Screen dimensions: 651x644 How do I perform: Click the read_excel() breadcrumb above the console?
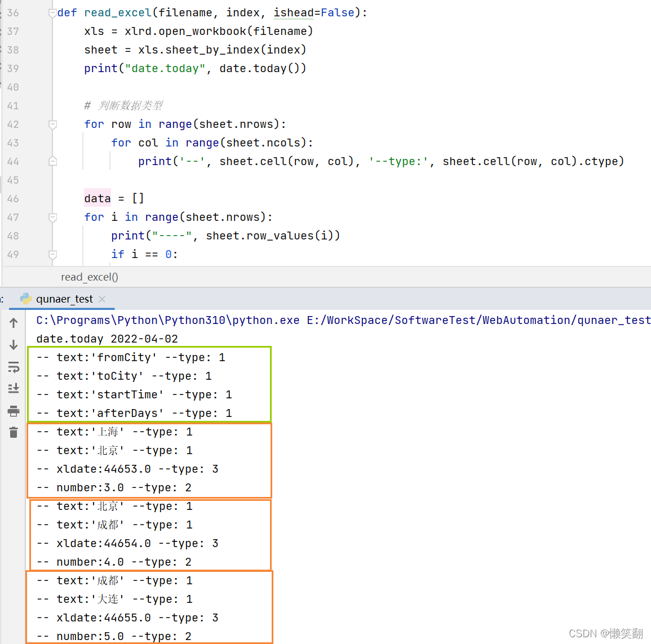[89, 277]
